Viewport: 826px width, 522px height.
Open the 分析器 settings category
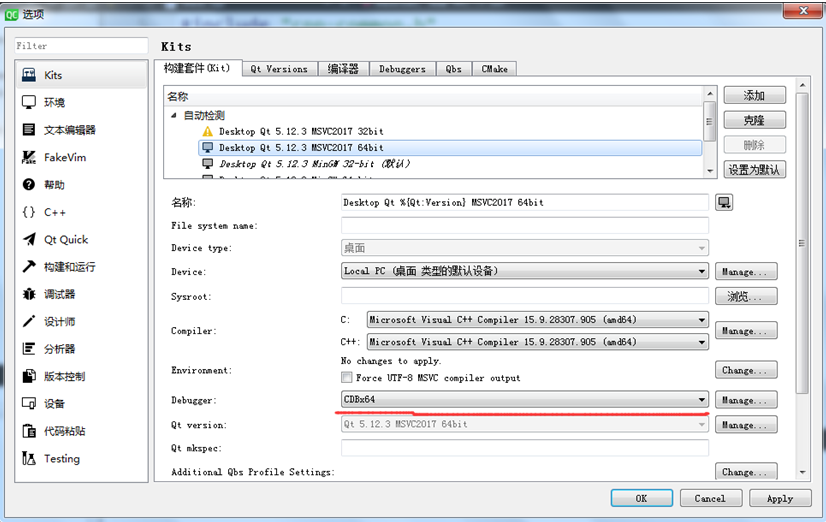point(81,349)
